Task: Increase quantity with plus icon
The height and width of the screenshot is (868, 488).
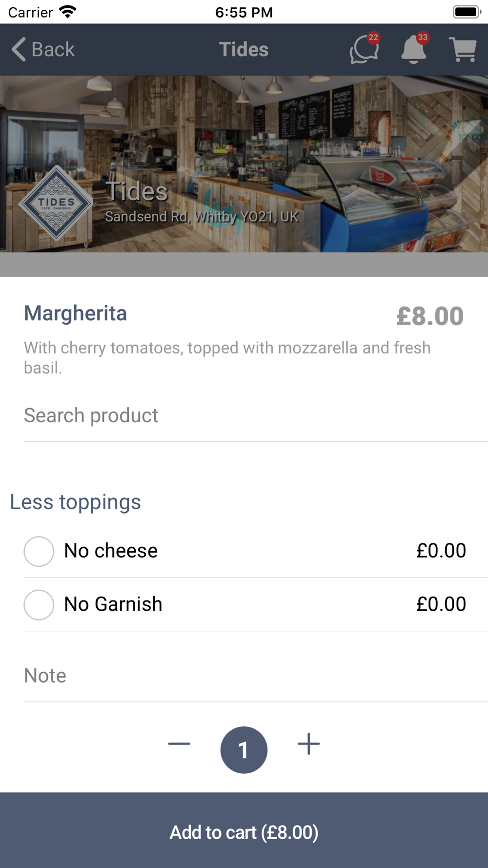Action: click(x=308, y=744)
